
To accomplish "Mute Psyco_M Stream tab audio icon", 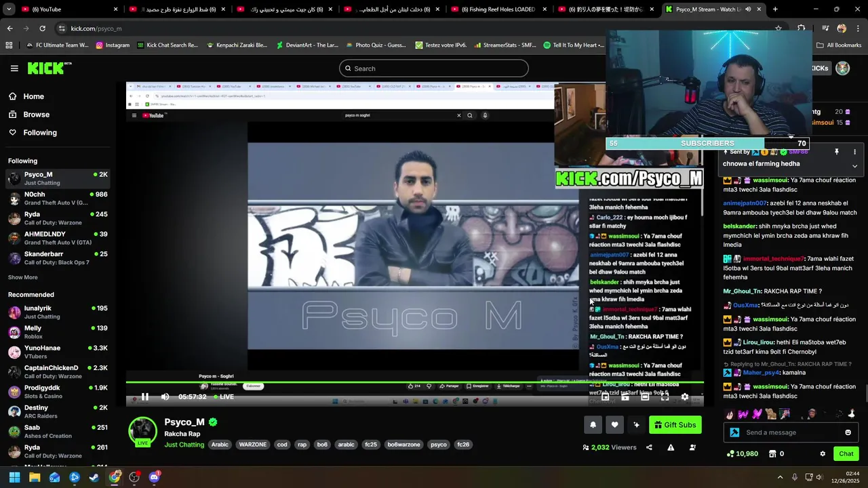I will [747, 9].
